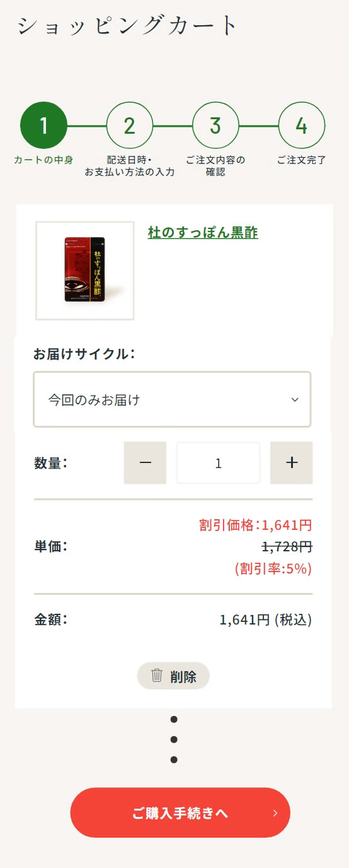Click the 削除 text to remove item

[183, 677]
